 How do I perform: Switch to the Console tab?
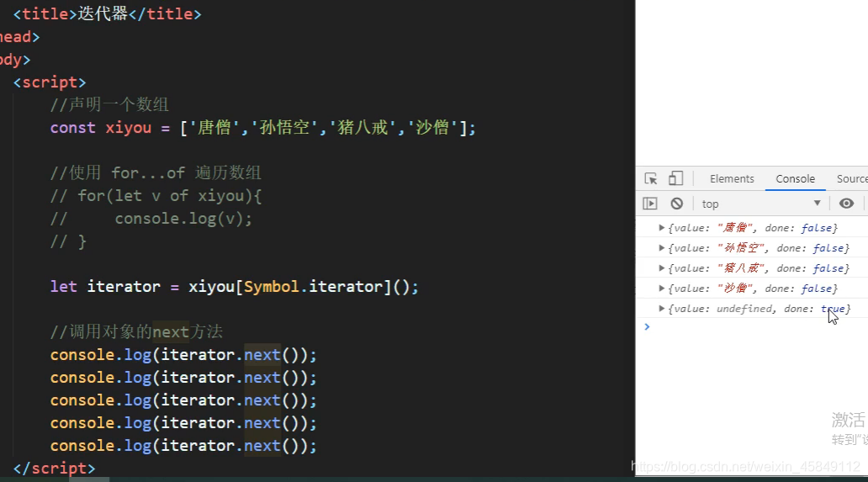click(795, 178)
